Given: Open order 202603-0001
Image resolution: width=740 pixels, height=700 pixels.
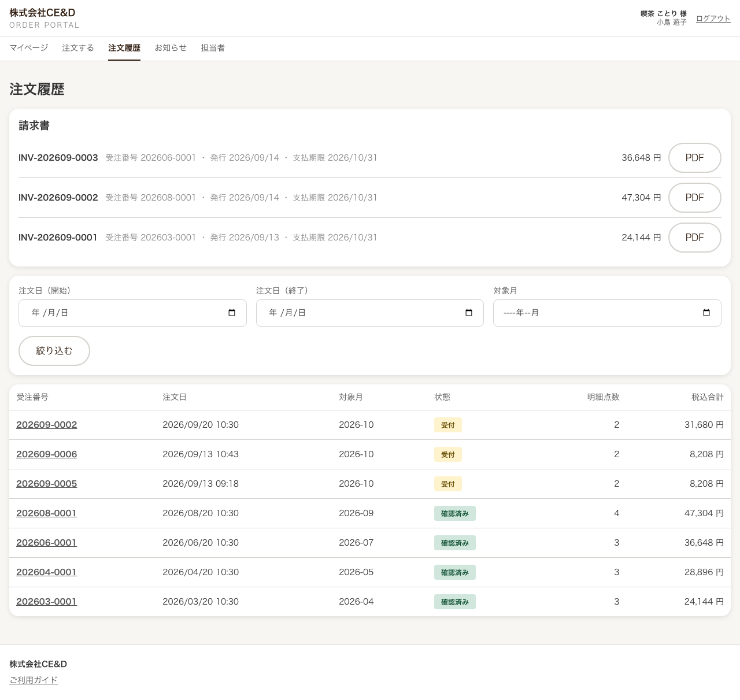Looking at the screenshot, I should 47,602.
